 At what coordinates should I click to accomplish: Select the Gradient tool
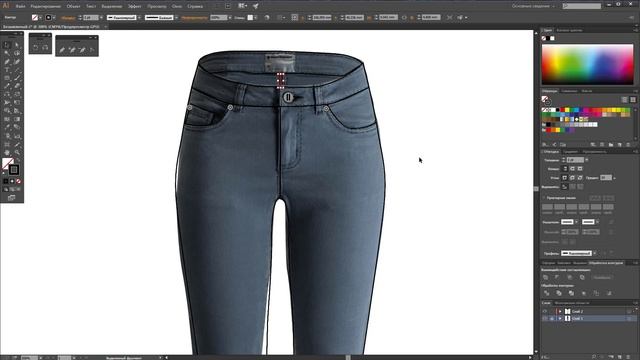pos(17,120)
